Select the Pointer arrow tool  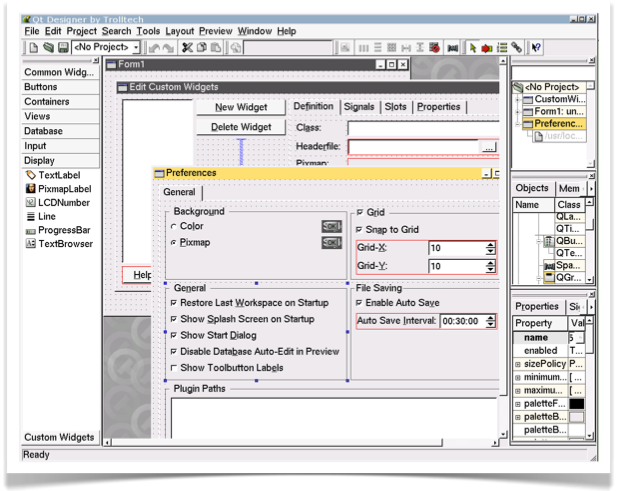pos(473,47)
